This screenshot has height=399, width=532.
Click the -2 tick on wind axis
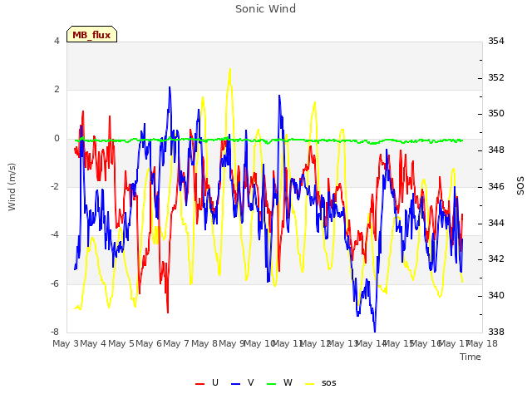[55, 186]
